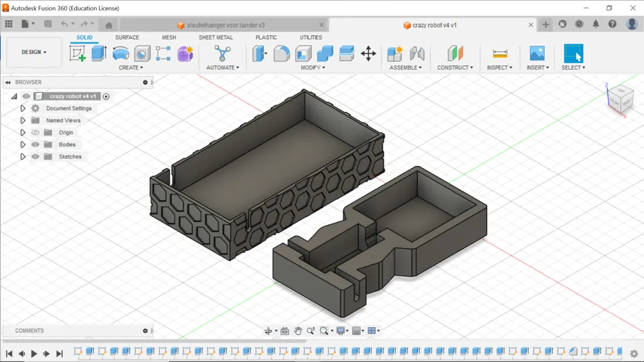
Task: Click the Measure tool under Inspect
Action: coord(500,53)
